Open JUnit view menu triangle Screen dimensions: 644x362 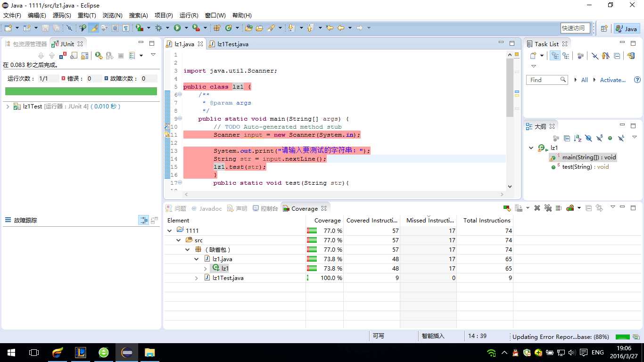(x=153, y=55)
